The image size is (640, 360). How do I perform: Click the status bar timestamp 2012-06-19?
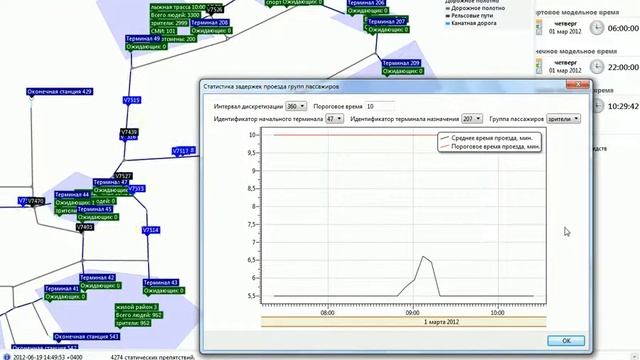[x=47, y=357]
